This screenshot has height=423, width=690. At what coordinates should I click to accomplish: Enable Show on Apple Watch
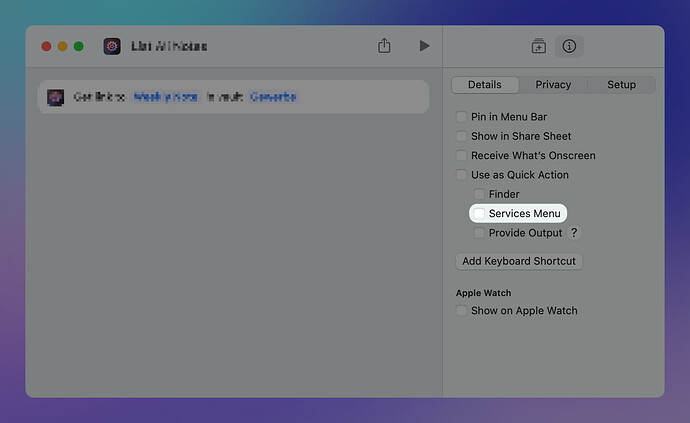pyautogui.click(x=462, y=311)
